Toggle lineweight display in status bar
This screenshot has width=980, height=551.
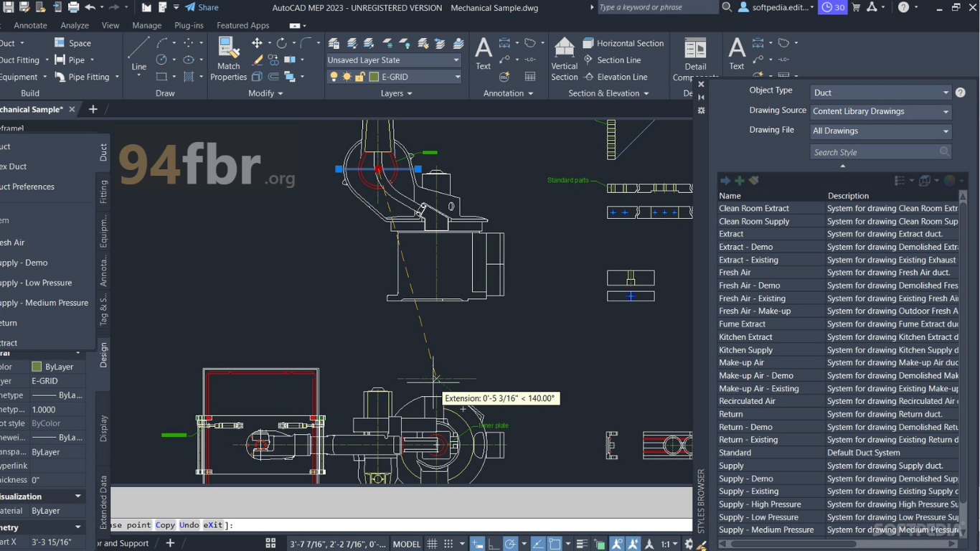pyautogui.click(x=583, y=544)
